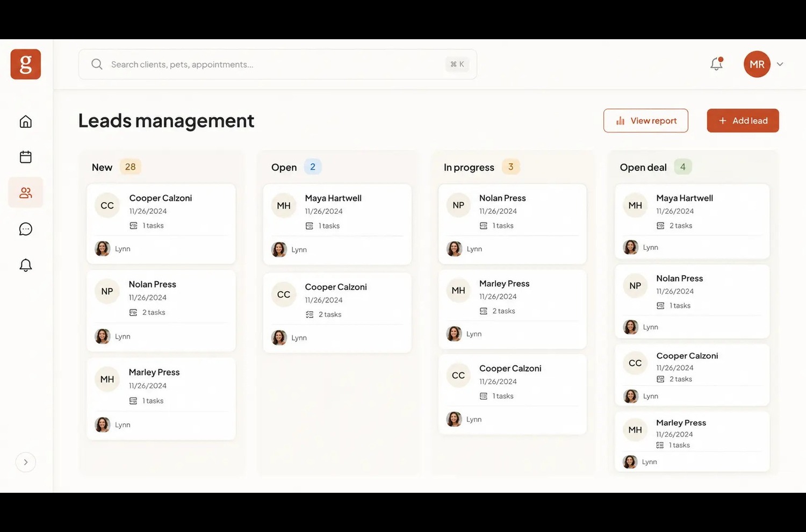The height and width of the screenshot is (532, 806).
Task: Expand the sidebar with the arrow button
Action: 26,462
